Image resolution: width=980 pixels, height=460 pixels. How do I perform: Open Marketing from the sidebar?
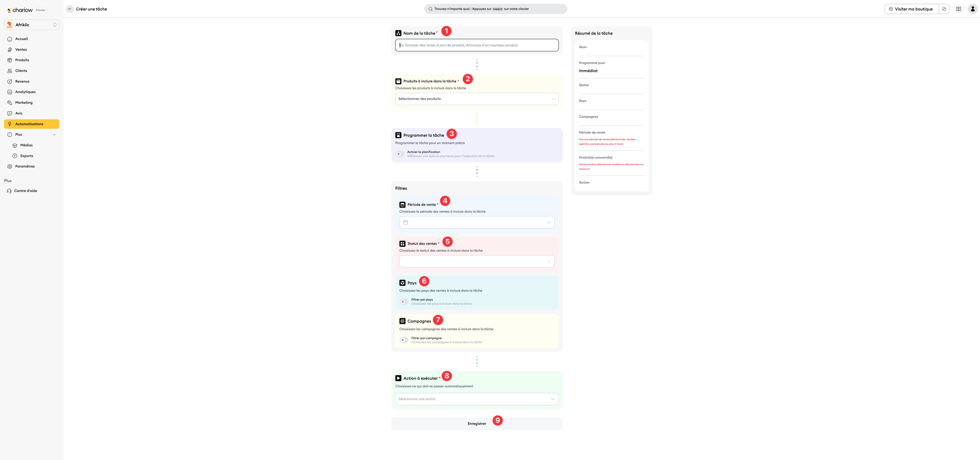[x=32, y=103]
